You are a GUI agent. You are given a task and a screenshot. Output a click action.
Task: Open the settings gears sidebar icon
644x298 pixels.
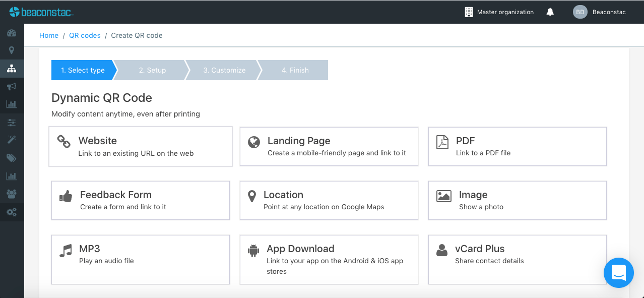pyautogui.click(x=12, y=212)
